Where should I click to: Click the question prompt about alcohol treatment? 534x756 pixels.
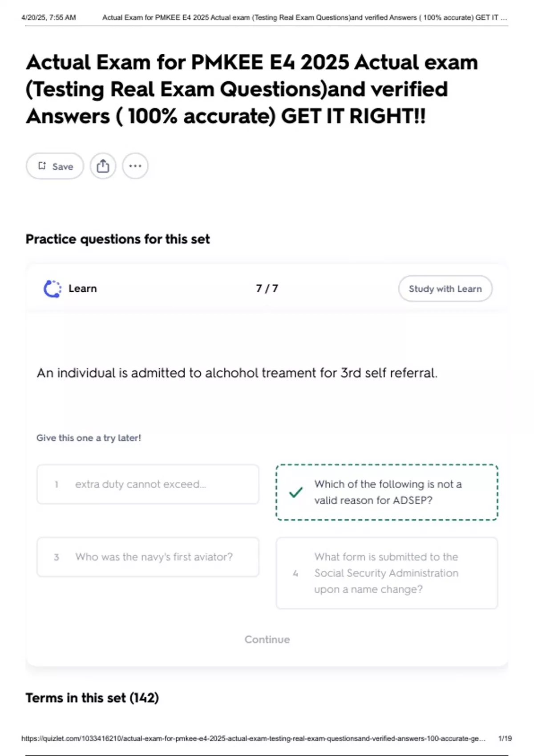pos(237,373)
